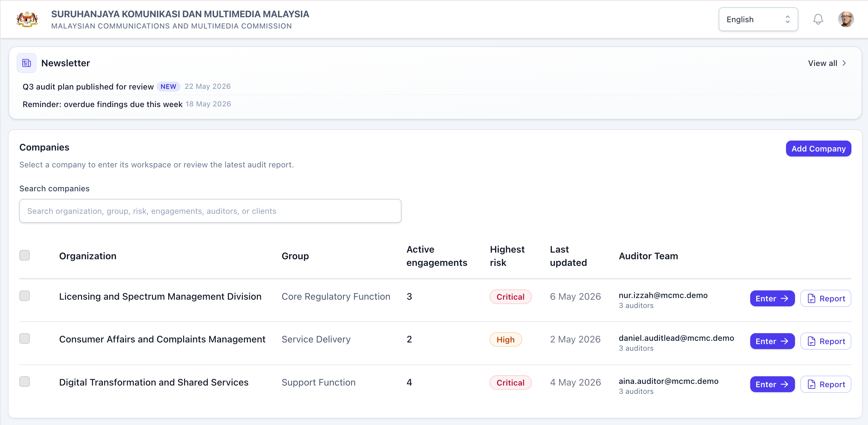Click the Malaysian coat of arms logo
Image resolution: width=868 pixels, height=425 pixels.
tap(27, 19)
